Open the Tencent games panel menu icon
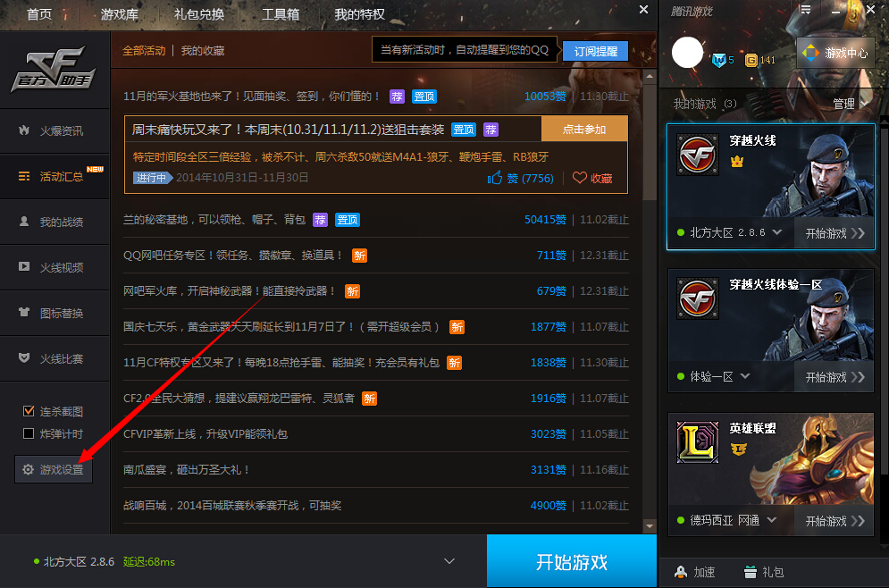This screenshot has width=889, height=588. point(806,9)
